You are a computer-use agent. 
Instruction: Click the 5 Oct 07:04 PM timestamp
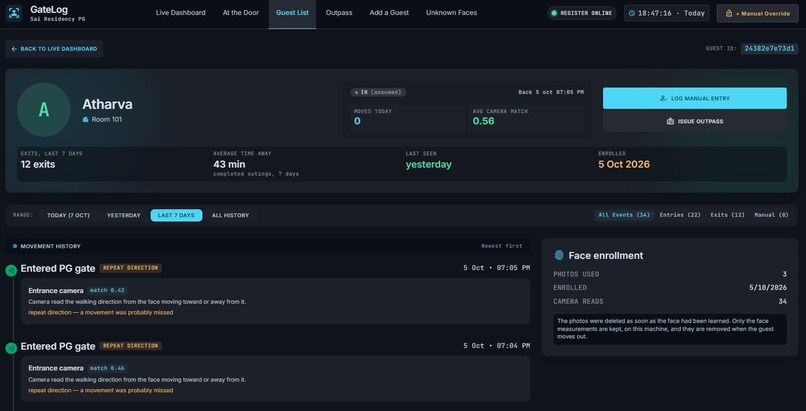tap(497, 346)
